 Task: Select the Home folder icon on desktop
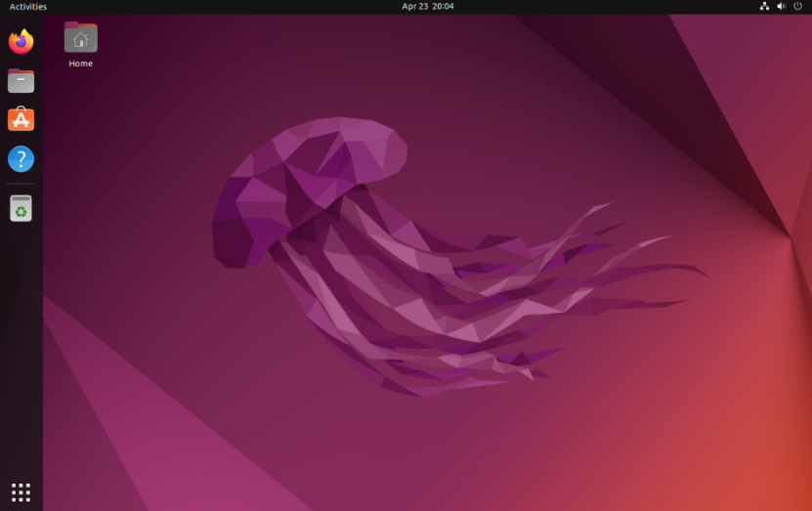tap(80, 38)
